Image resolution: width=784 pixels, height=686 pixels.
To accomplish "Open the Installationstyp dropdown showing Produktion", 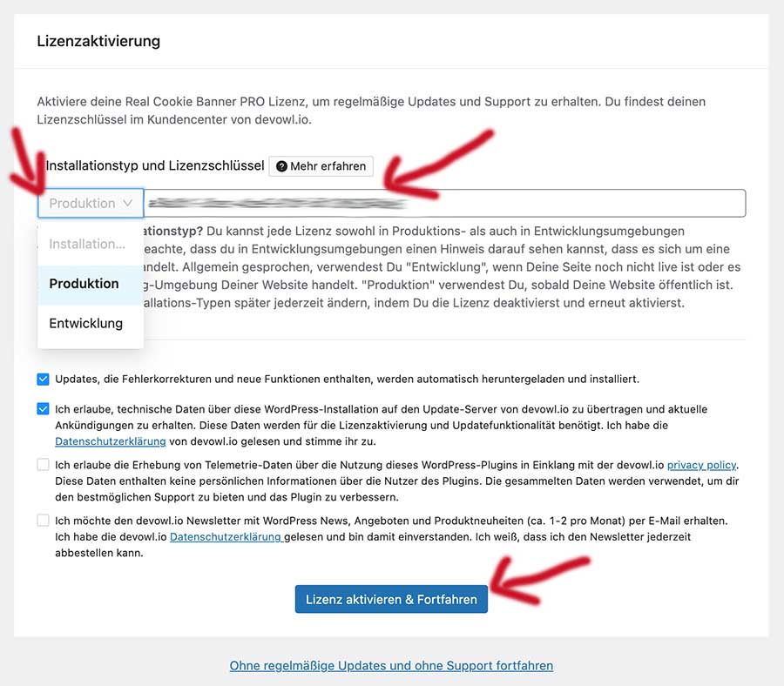I will [x=91, y=203].
